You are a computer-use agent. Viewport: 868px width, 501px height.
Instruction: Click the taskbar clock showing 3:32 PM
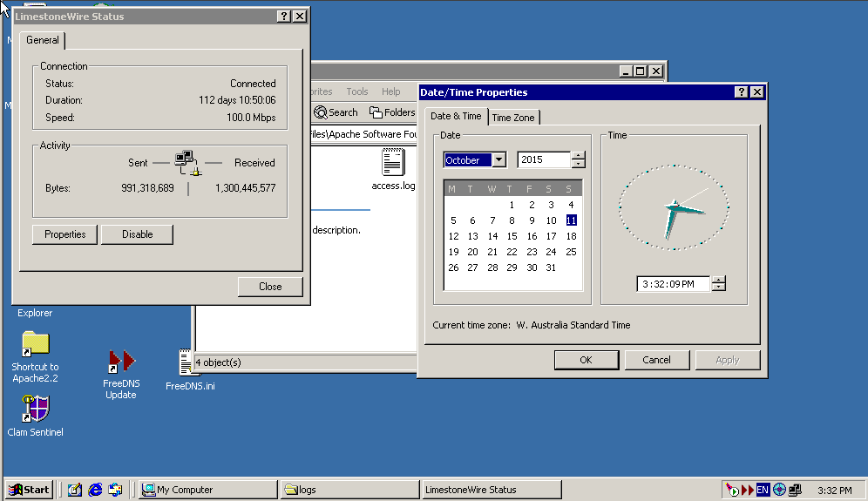(834, 490)
